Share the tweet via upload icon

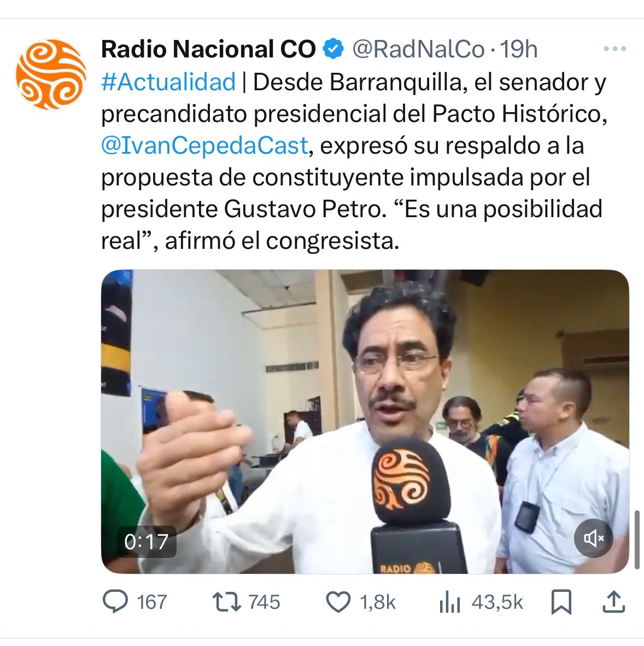pos(613,602)
